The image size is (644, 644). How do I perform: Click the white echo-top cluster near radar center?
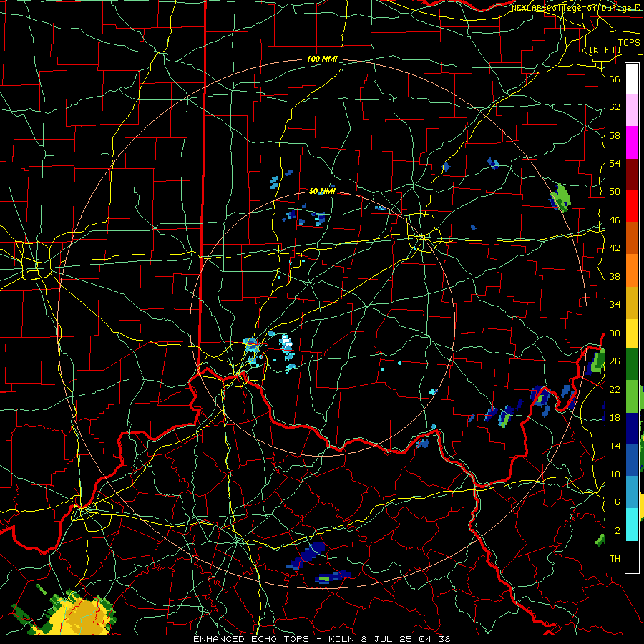tap(286, 343)
